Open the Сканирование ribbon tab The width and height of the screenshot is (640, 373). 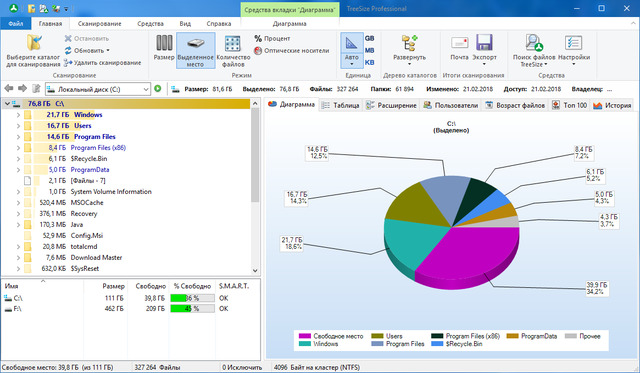[x=100, y=24]
